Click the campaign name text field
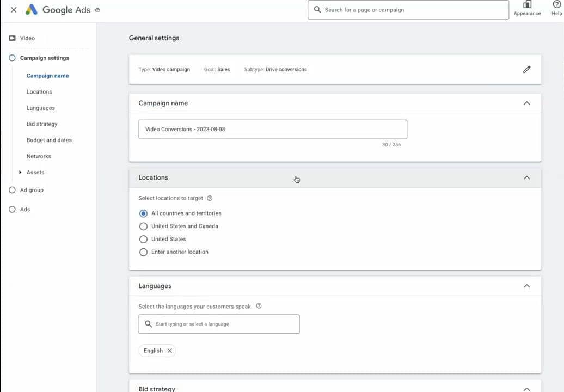Image resolution: width=564 pixels, height=392 pixels. pos(272,130)
